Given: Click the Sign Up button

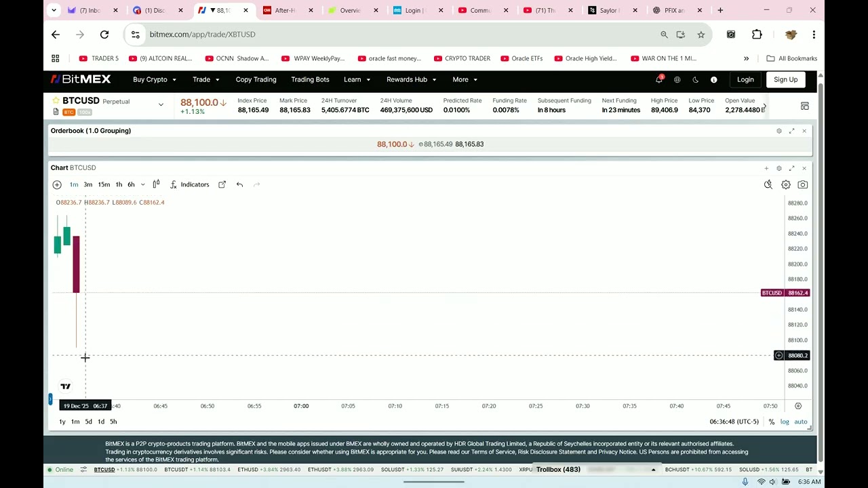Looking at the screenshot, I should (786, 79).
